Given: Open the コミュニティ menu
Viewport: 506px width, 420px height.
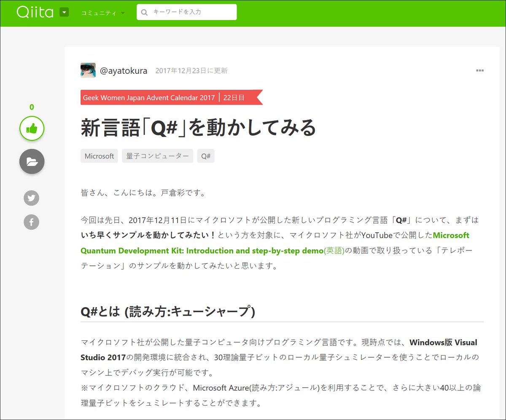Looking at the screenshot, I should click(103, 13).
